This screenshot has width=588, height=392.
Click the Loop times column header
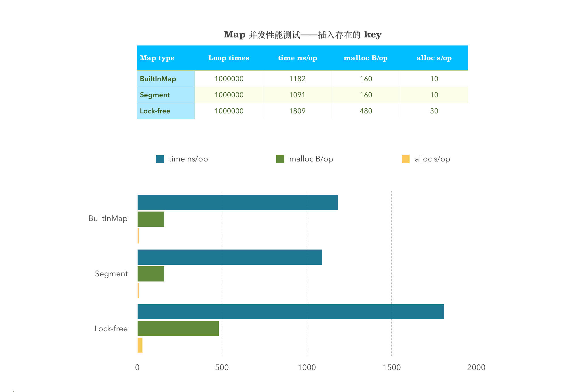tap(229, 58)
